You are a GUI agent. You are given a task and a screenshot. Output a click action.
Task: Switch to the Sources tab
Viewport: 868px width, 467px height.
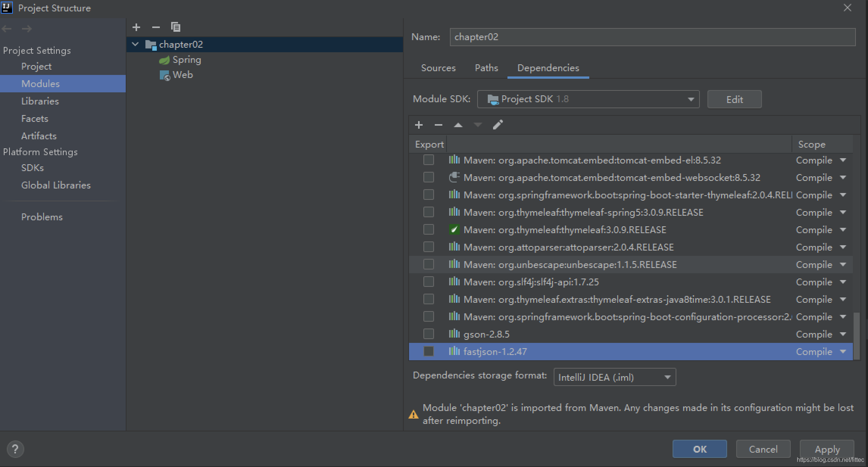coord(438,68)
